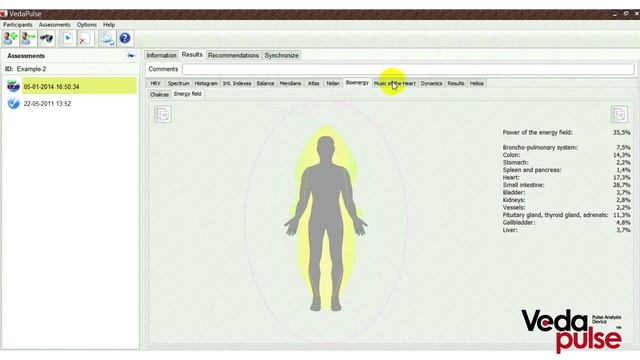Open the Balance sub-tab
The height and width of the screenshot is (360, 640).
click(265, 83)
